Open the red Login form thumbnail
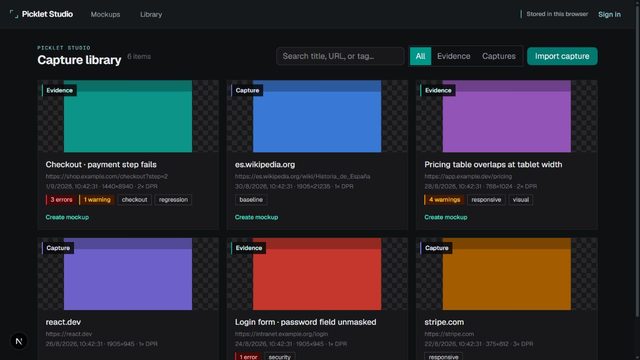 point(317,274)
